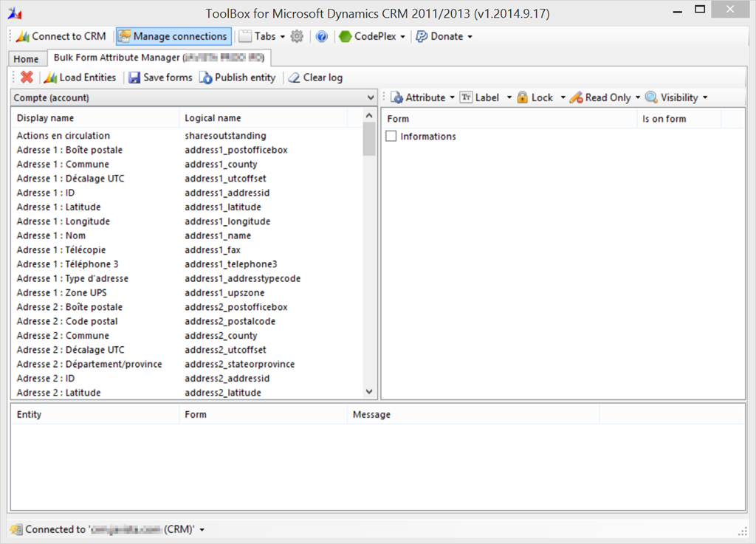Viewport: 756px width, 544px height.
Task: Click the Manage connections icon
Action: (125, 37)
